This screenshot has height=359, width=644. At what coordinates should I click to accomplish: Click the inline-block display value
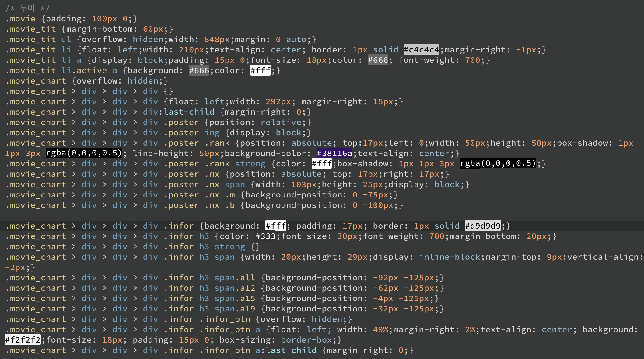point(450,257)
